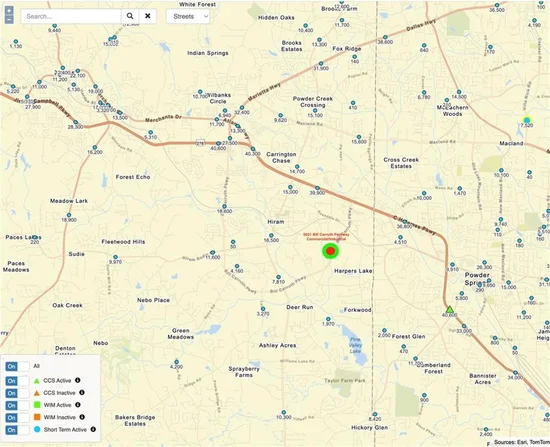This screenshot has width=550, height=447.
Task: Click the 39,900 traffic count station
Action: click(x=317, y=188)
